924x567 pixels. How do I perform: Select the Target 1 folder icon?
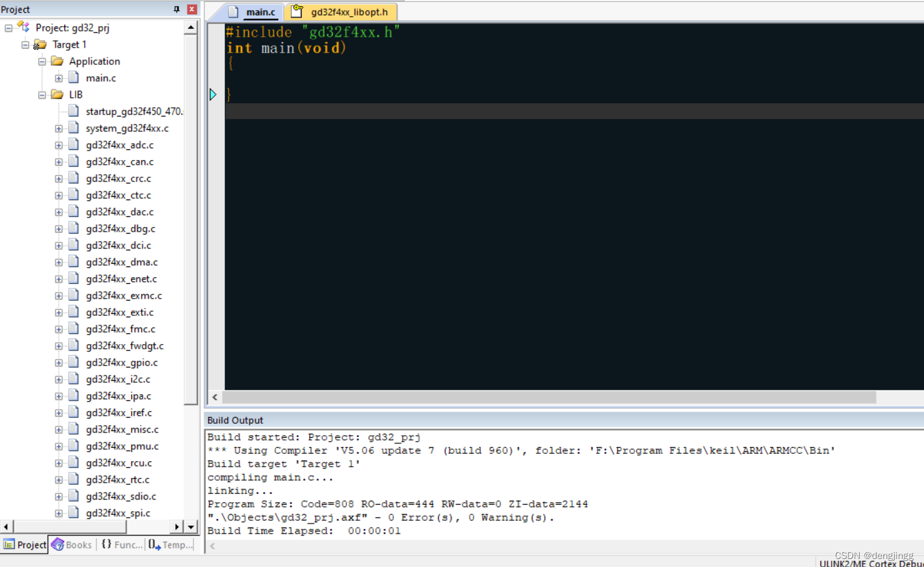click(x=40, y=44)
